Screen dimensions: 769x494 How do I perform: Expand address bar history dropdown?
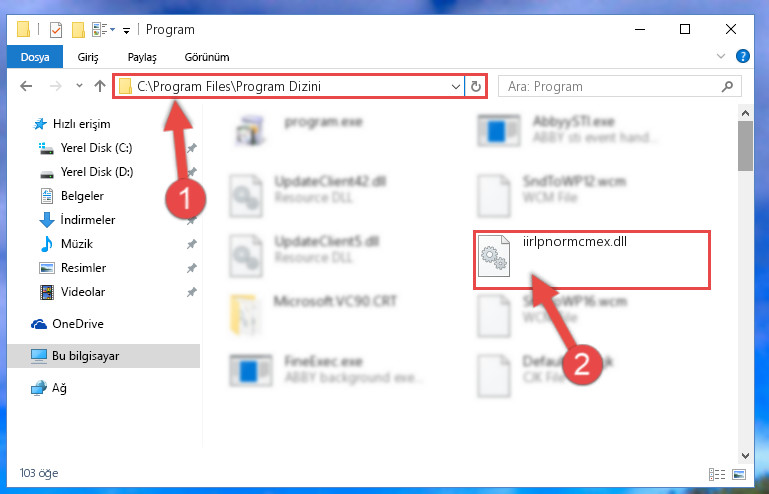pos(455,87)
